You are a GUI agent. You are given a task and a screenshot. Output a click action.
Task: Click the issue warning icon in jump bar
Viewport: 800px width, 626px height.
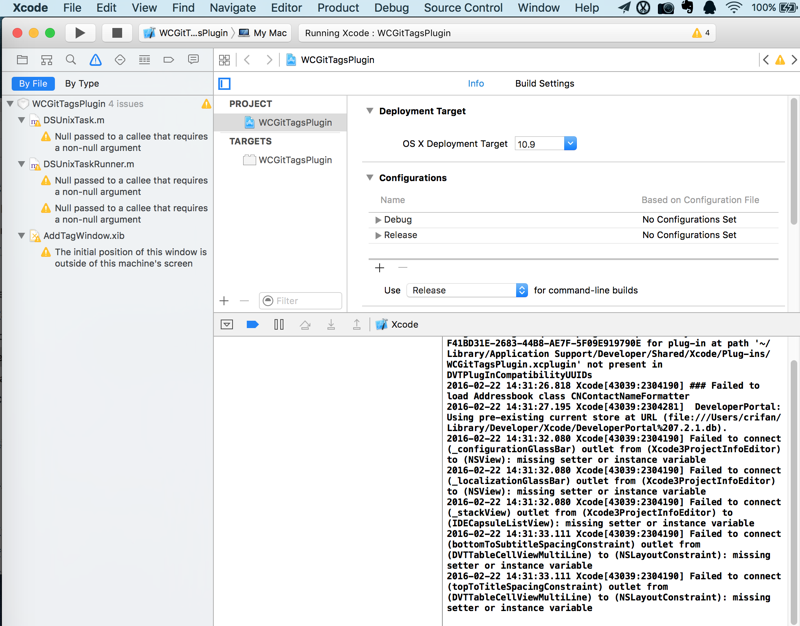tap(780, 60)
